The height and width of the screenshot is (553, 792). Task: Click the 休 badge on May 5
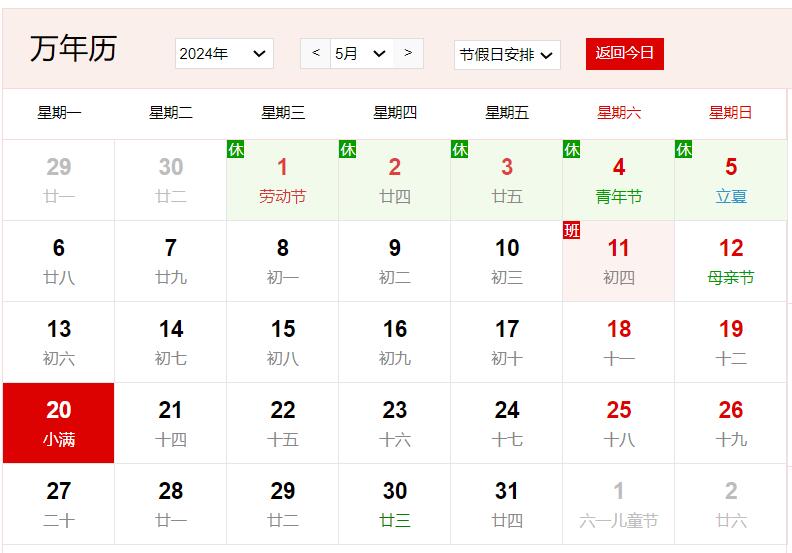click(x=684, y=150)
